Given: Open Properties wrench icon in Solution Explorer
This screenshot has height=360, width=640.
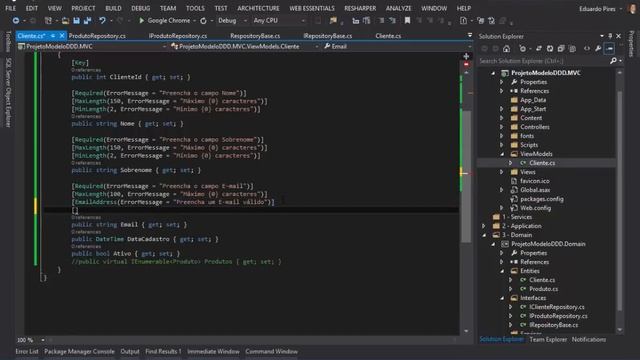Looking at the screenshot, I should 598,49.
